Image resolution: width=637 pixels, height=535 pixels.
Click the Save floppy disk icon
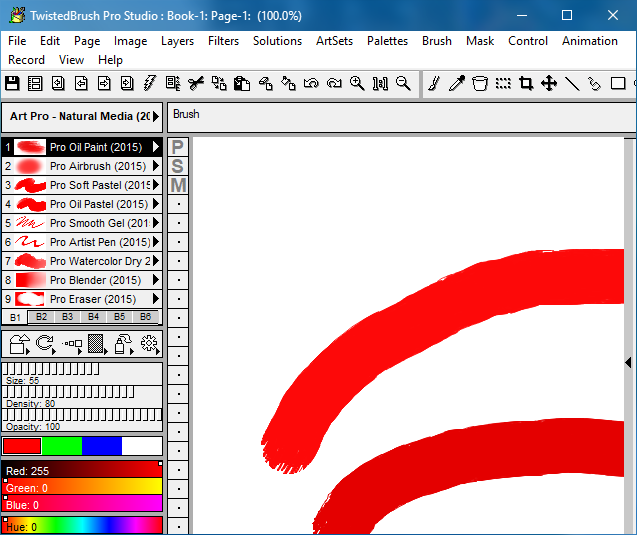pos(12,83)
